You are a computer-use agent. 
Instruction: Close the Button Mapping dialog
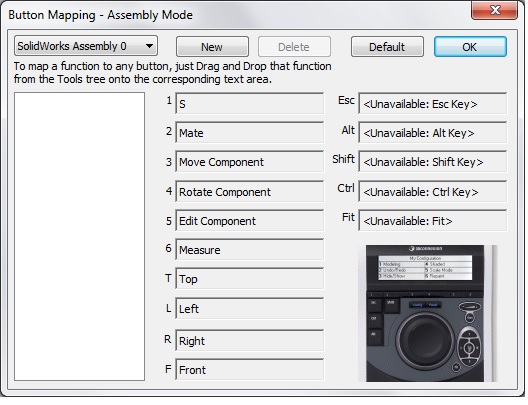[494, 10]
